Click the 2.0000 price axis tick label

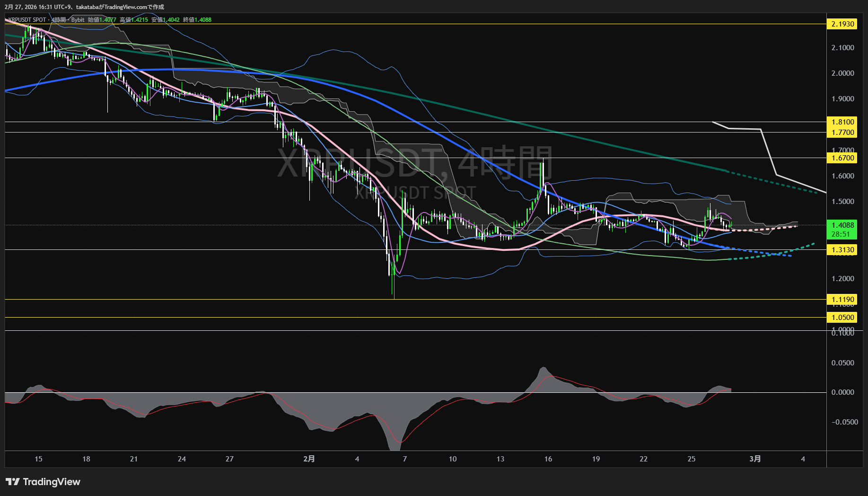842,73
